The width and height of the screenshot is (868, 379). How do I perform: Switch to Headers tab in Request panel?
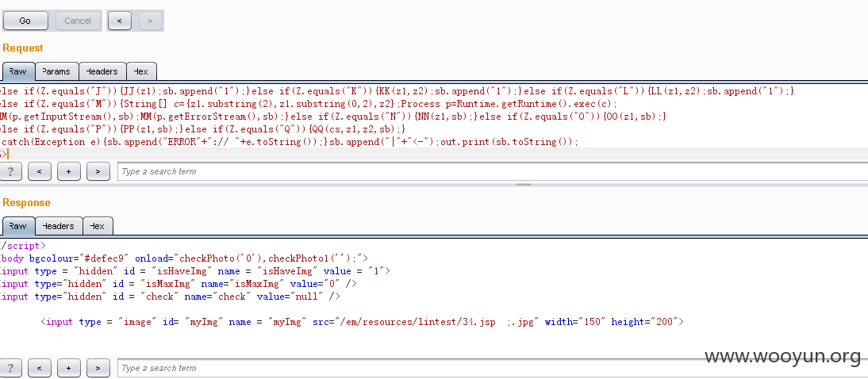[102, 71]
